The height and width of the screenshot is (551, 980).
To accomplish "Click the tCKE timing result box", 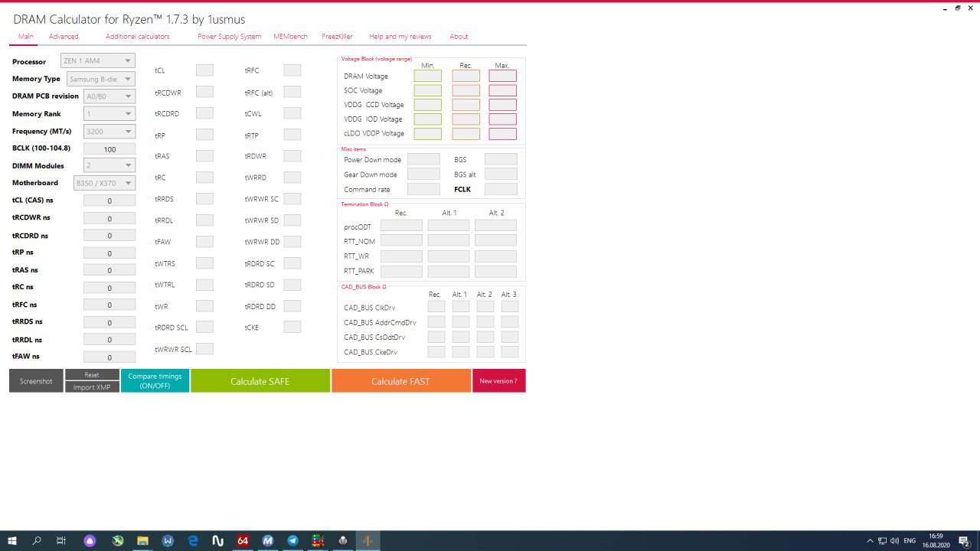I will 292,327.
